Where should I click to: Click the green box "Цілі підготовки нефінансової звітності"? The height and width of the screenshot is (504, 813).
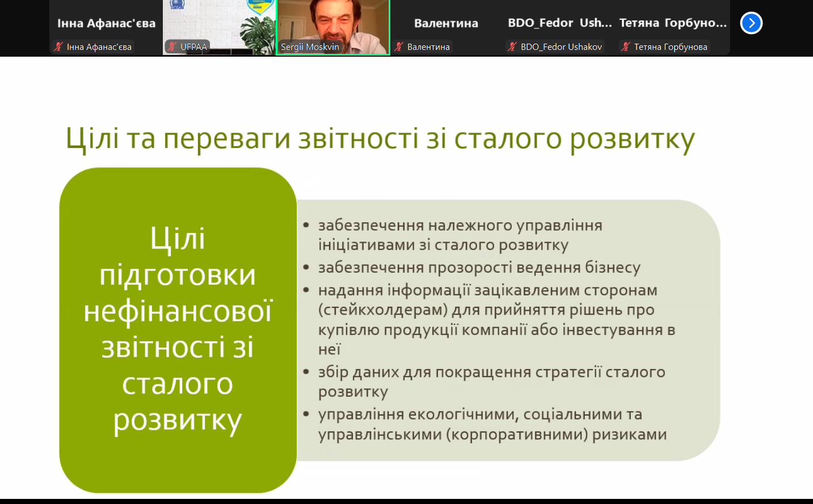(178, 329)
